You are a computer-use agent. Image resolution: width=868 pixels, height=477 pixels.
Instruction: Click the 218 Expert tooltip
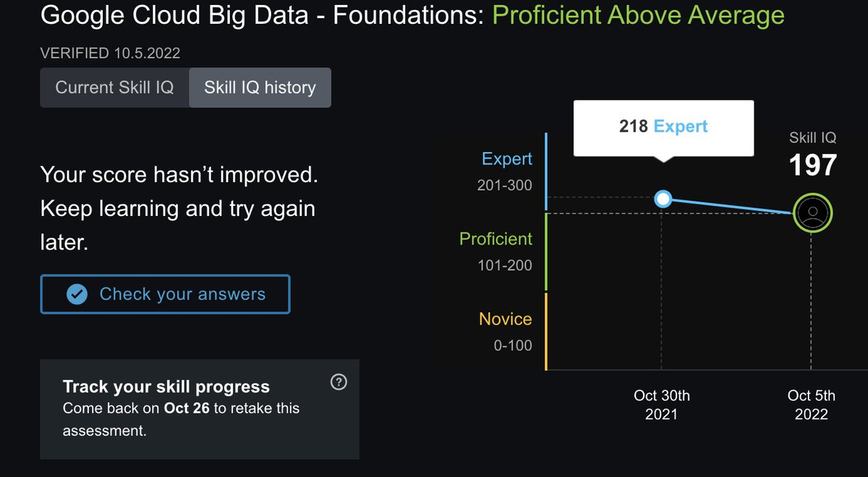[x=663, y=128]
